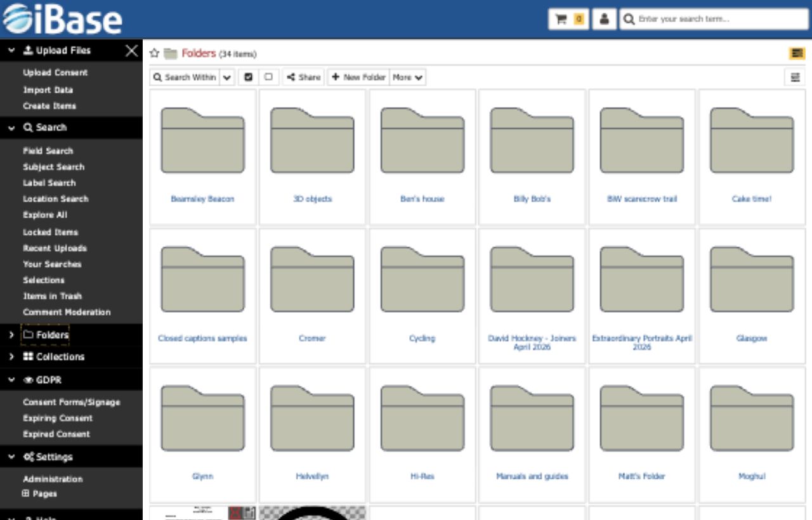The height and width of the screenshot is (520, 812).
Task: Open the 3D objects folder icon
Action: 312,140
